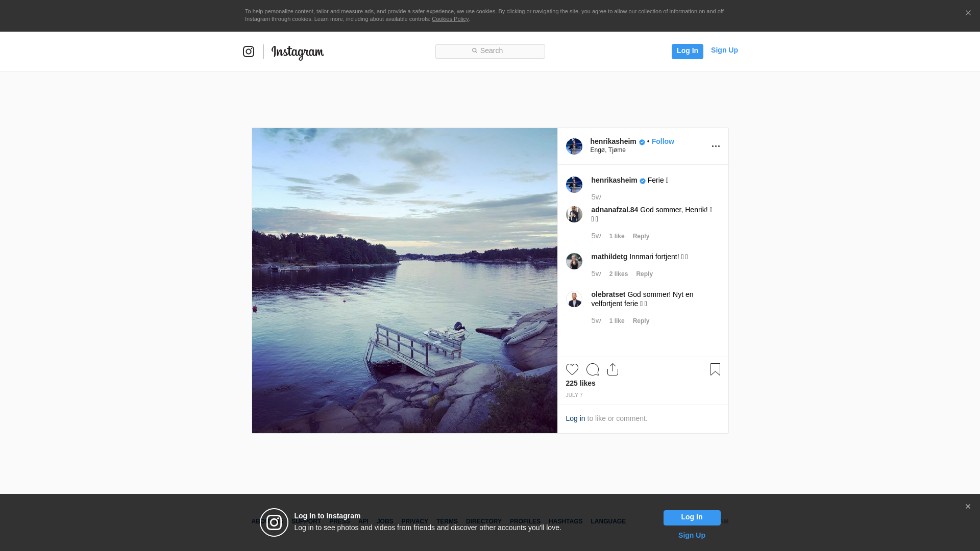This screenshot has height=551, width=980.
Task: Open the Engø, Tjøme location link
Action: pyautogui.click(x=608, y=150)
